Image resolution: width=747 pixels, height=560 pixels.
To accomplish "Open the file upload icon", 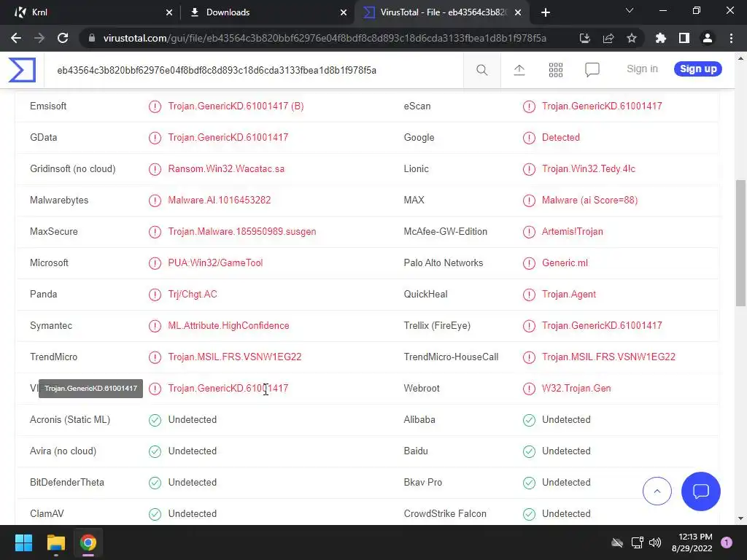I will [519, 70].
